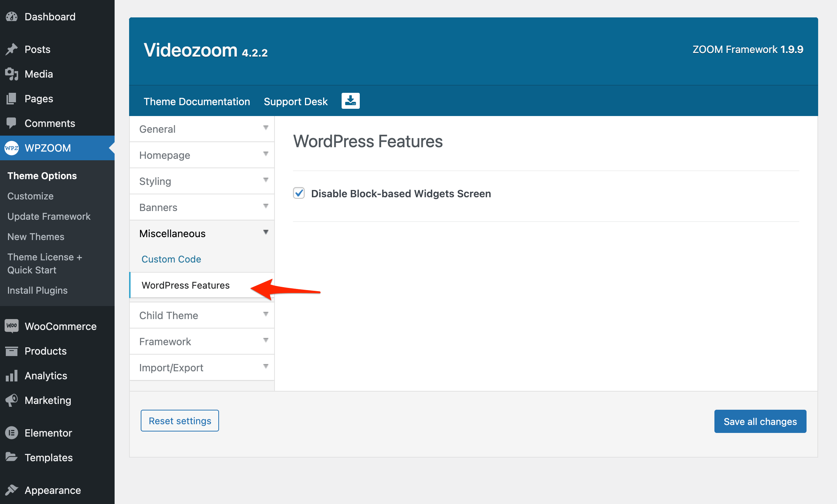
Task: Click the Miscellaneous section label
Action: (x=172, y=234)
